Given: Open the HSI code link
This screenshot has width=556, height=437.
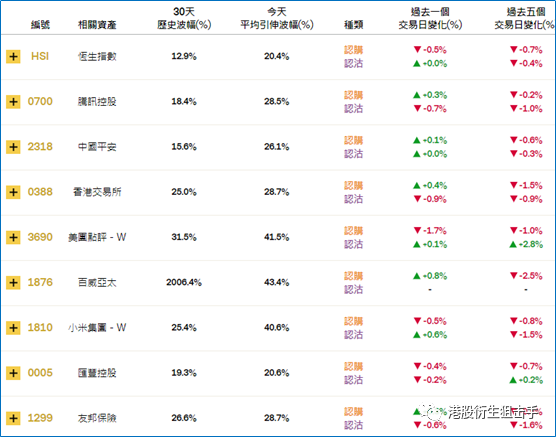Looking at the screenshot, I should click(40, 56).
